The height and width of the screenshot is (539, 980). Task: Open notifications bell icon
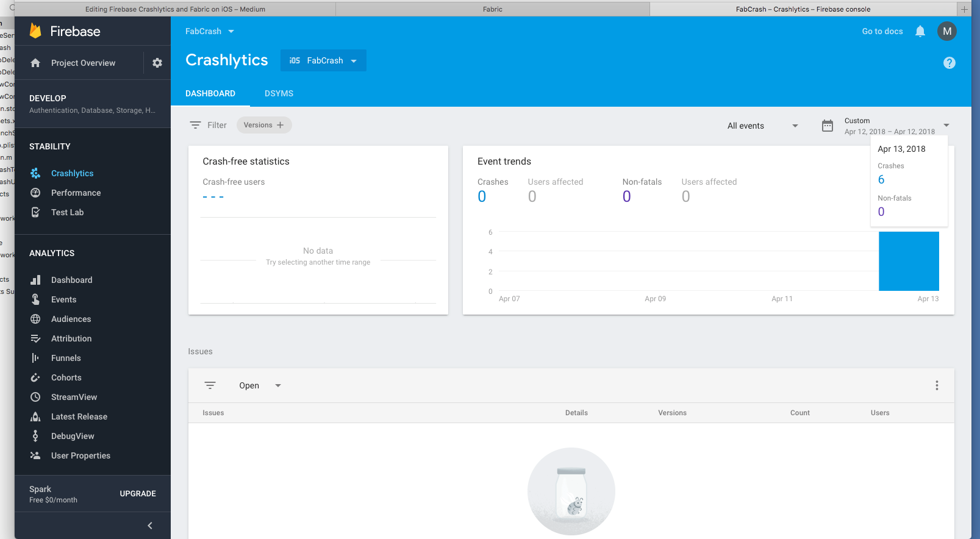[x=920, y=31]
